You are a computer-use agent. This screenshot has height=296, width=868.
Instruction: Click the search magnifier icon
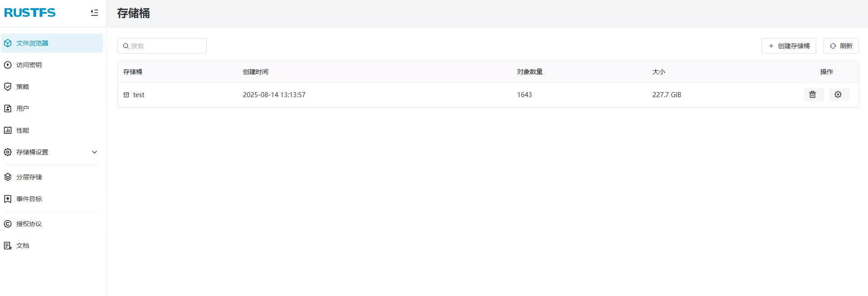click(126, 46)
